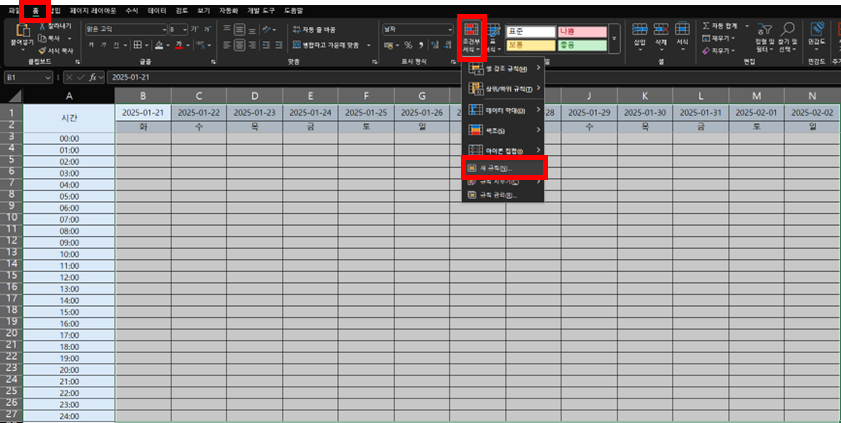This screenshot has width=841, height=423.
Task: Click the fill color paint bucket icon
Action: pyautogui.click(x=159, y=45)
